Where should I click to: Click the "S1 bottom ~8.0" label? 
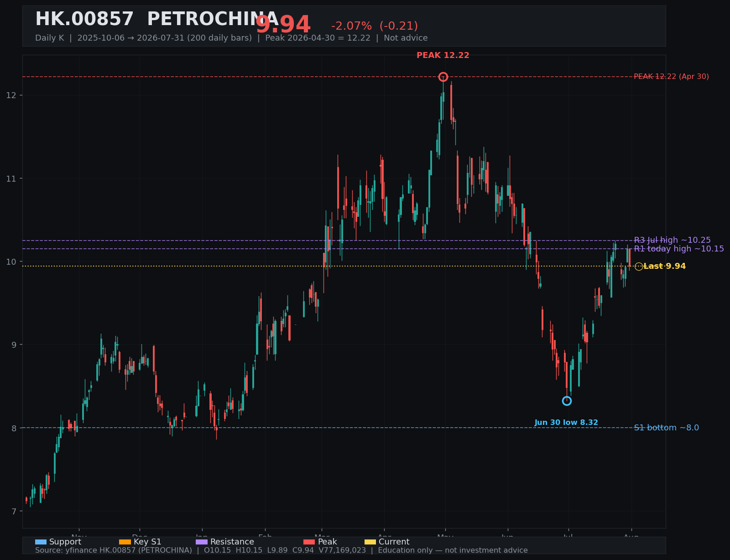click(667, 428)
